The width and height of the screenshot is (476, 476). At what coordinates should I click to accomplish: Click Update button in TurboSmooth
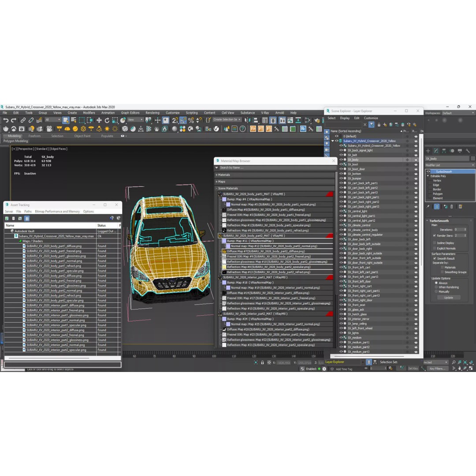coord(448,298)
